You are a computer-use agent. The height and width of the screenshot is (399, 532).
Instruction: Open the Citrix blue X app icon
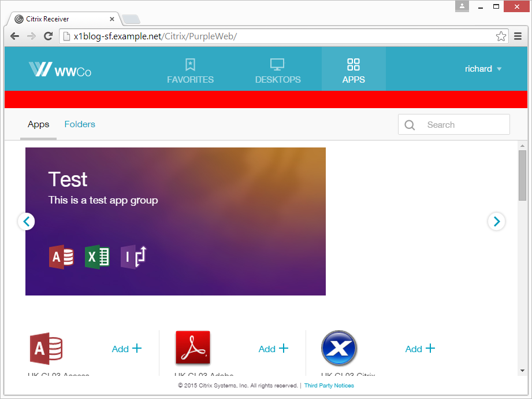[339, 348]
